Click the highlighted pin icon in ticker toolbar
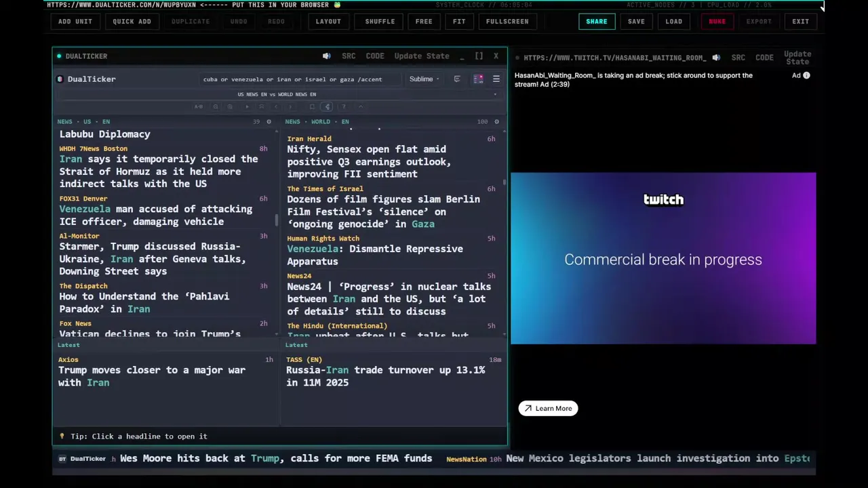This screenshot has height=488, width=868. point(328,106)
